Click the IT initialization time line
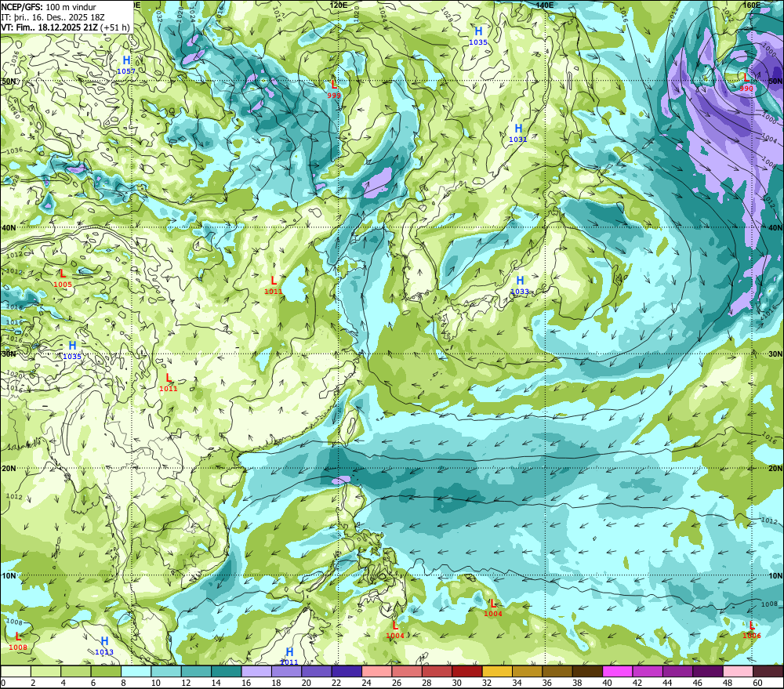This screenshot has height=689, width=784. pyautogui.click(x=53, y=17)
